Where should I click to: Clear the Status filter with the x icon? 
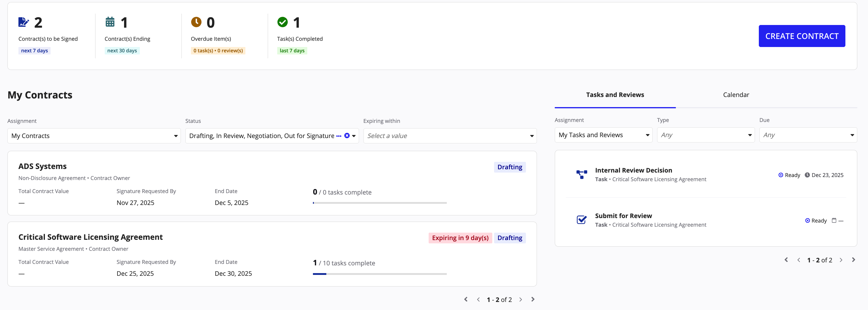click(x=347, y=135)
